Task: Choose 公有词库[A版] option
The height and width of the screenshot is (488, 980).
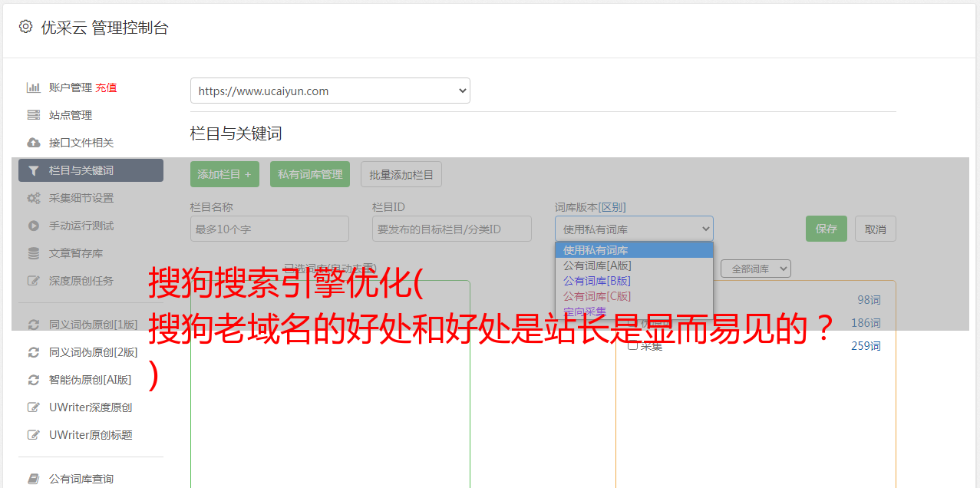Action: pos(634,265)
